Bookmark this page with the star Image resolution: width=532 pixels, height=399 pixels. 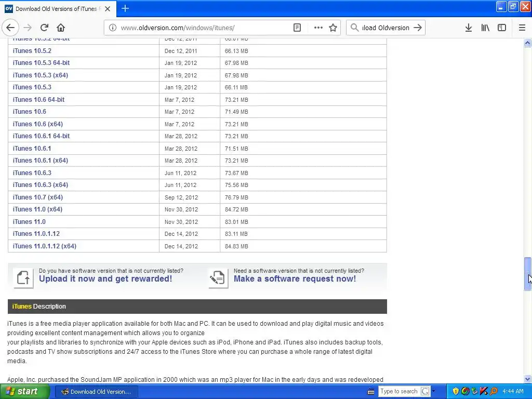pos(333,28)
